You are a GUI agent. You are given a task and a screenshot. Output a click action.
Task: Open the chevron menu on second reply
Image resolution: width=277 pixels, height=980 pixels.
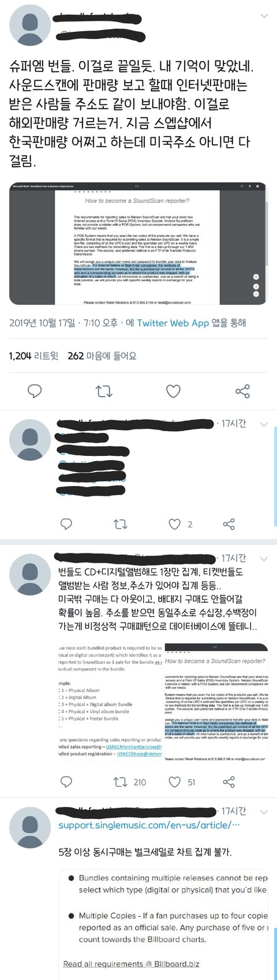(x=264, y=424)
